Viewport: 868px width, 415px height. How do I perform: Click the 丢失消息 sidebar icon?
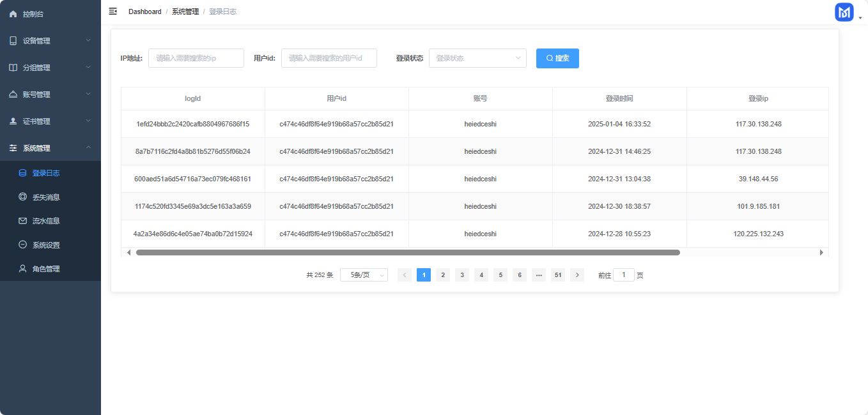pos(22,197)
